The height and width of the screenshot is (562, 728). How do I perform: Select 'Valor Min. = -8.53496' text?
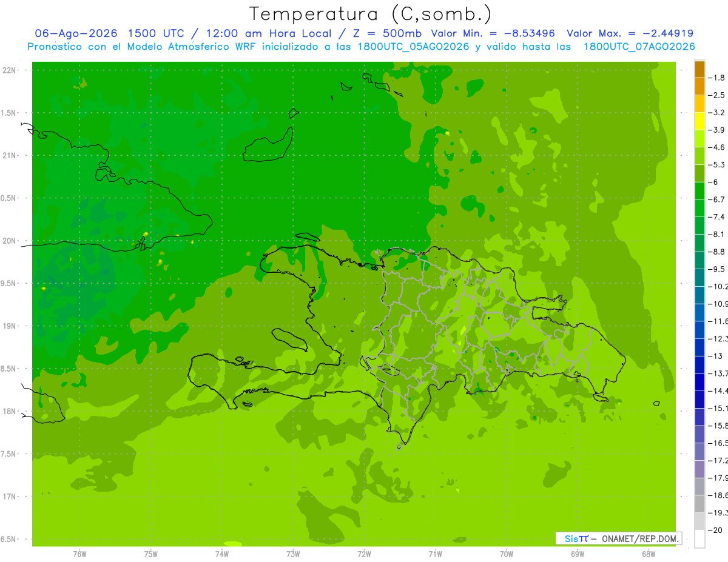(494, 33)
